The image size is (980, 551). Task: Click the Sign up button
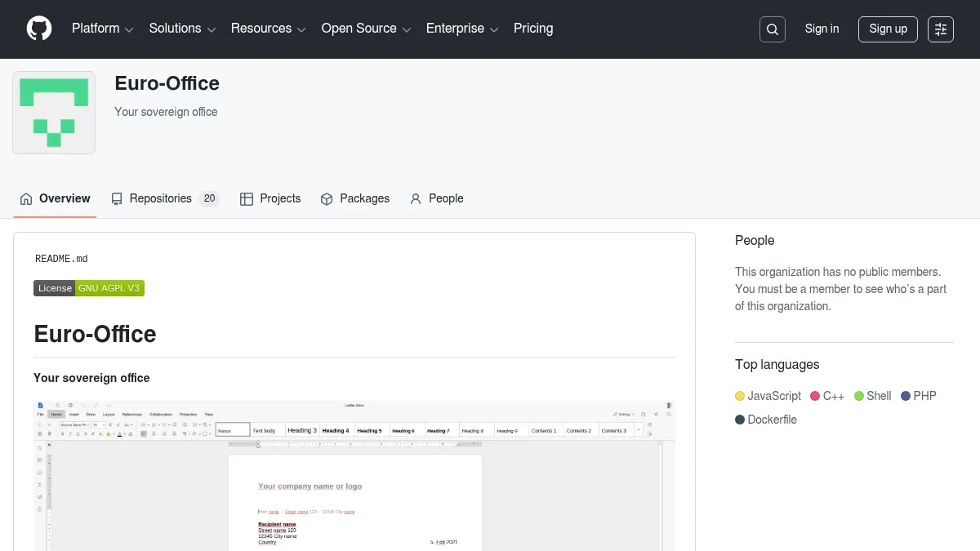pyautogui.click(x=888, y=29)
